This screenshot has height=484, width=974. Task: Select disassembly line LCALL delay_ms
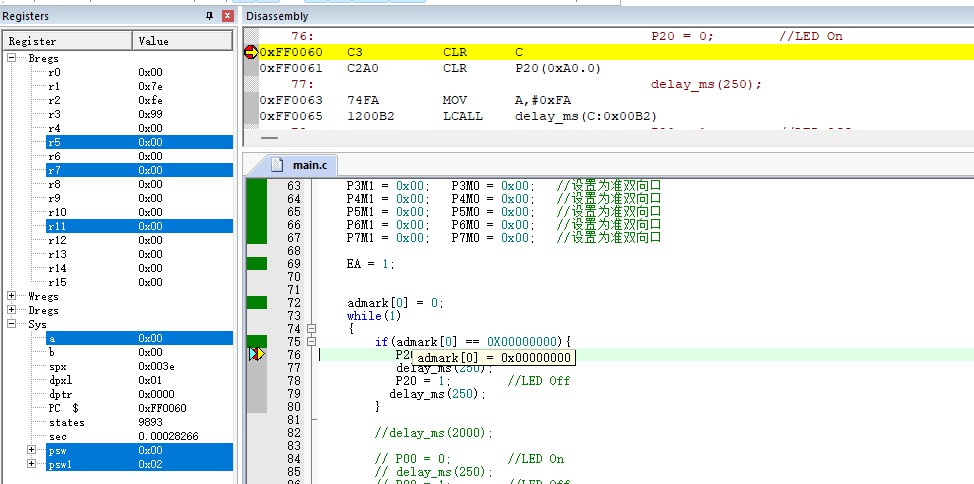coord(615,116)
